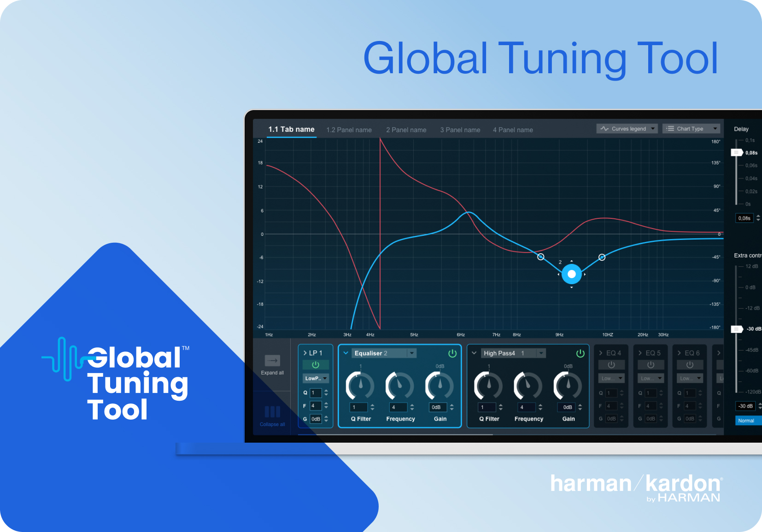Switch to the 1.2 Panel name tab

(349, 130)
